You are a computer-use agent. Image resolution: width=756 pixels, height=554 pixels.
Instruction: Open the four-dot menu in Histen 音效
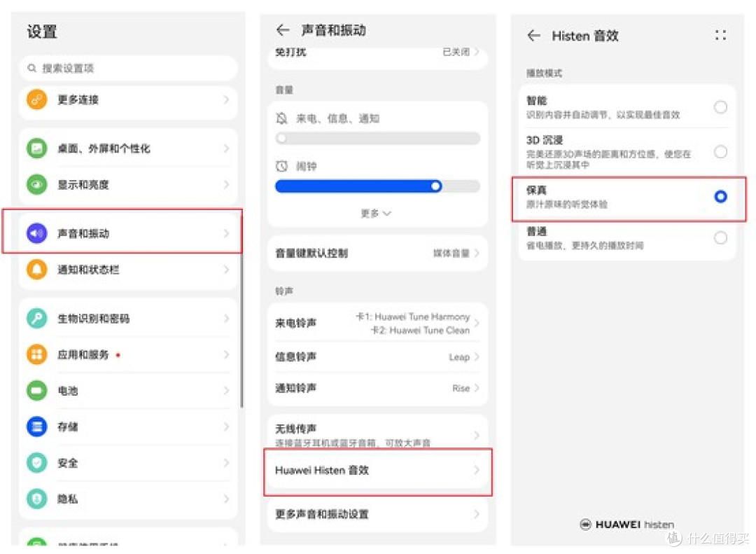(720, 35)
